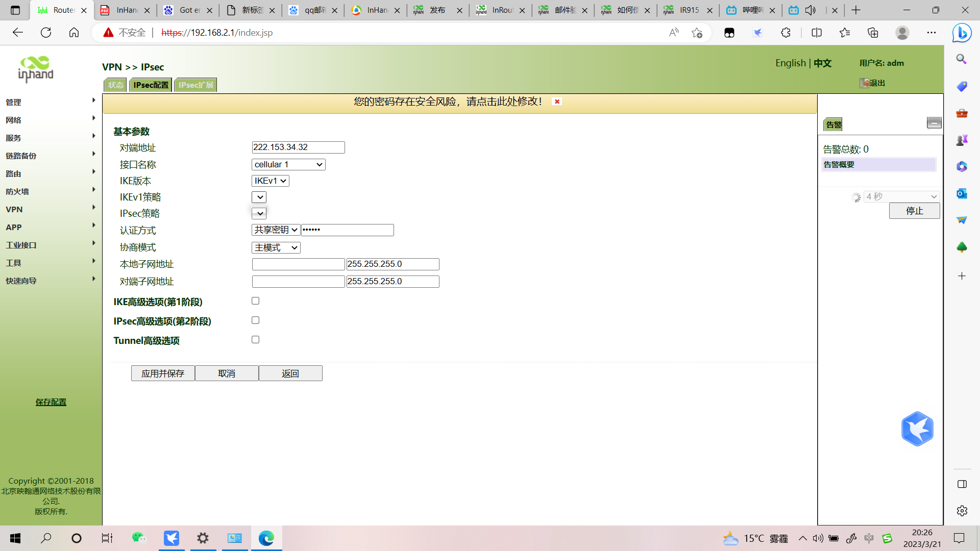The width and height of the screenshot is (980, 551).
Task: Click the blue bird floating assistant icon
Action: [917, 429]
